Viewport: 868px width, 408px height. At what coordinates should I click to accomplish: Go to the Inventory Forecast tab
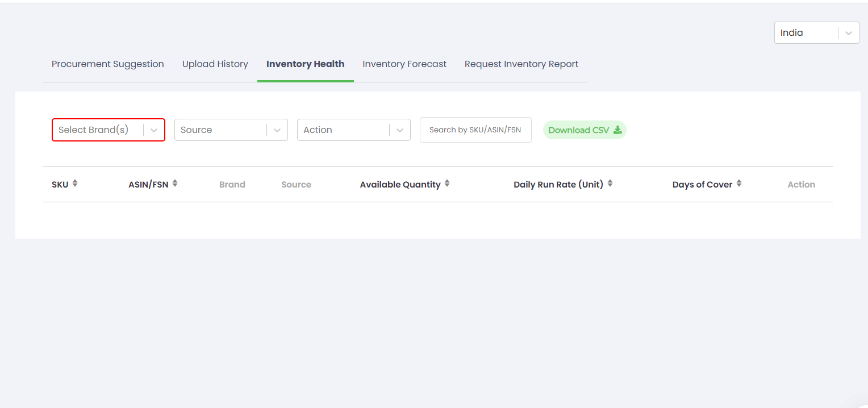tap(404, 64)
